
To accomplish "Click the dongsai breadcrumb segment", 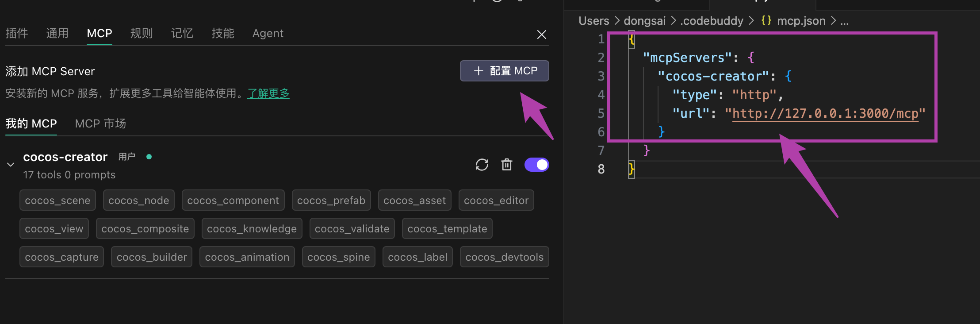I will point(645,21).
